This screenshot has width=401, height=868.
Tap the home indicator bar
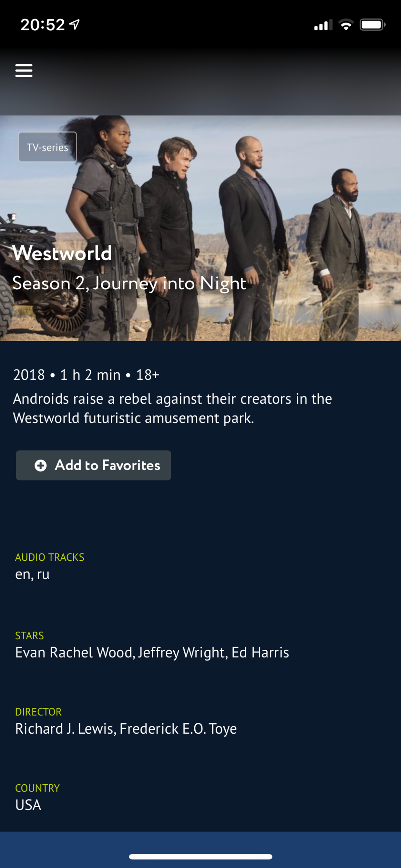pos(200,857)
